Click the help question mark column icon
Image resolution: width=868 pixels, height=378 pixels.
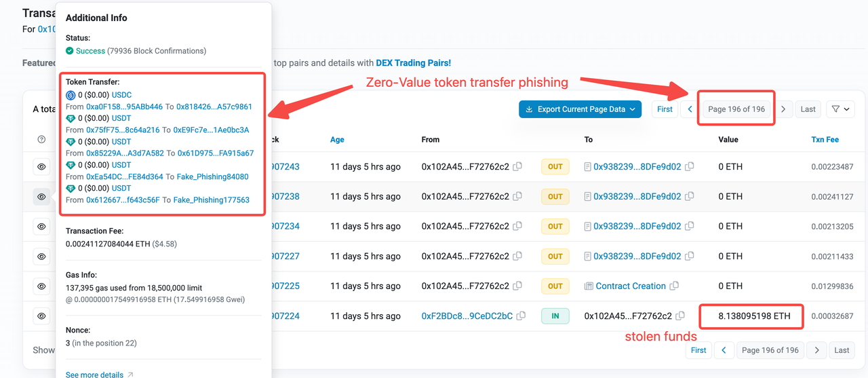[41, 140]
